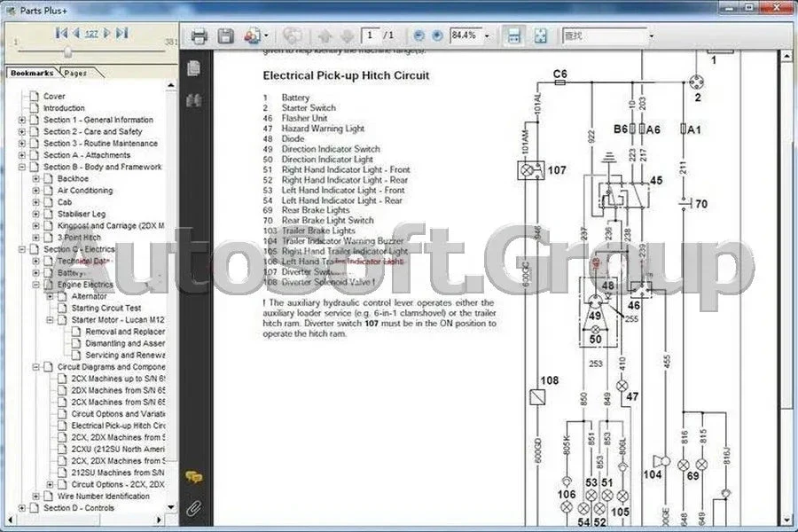798x532 pixels.
Task: Go to the previous page arrow
Action: pyautogui.click(x=77, y=34)
